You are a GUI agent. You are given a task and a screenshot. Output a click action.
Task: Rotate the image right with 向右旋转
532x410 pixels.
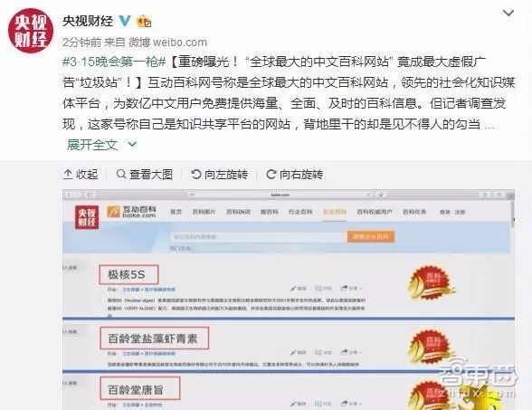coord(295,174)
